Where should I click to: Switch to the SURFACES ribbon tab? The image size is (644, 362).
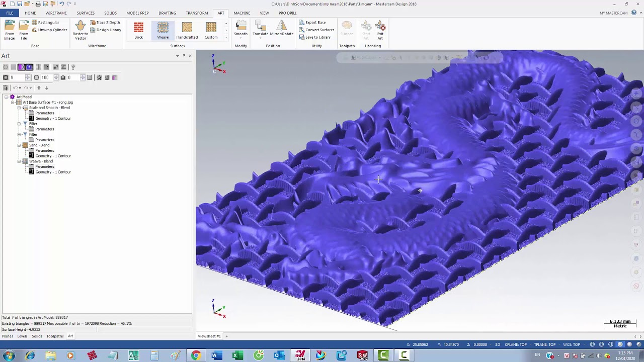[86, 13]
